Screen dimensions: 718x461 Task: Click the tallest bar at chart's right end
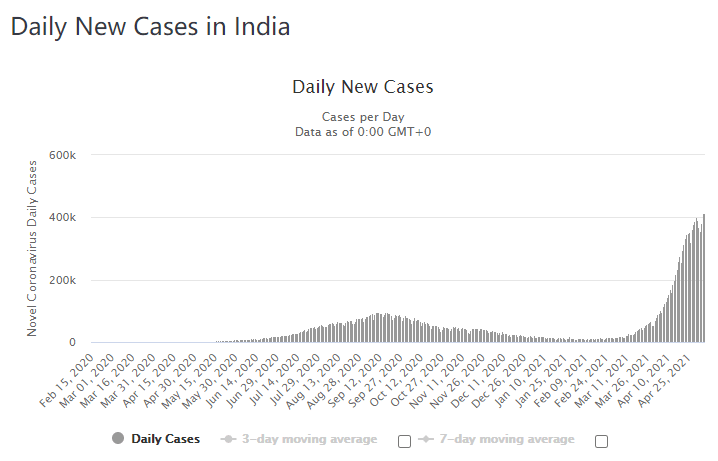tap(704, 278)
